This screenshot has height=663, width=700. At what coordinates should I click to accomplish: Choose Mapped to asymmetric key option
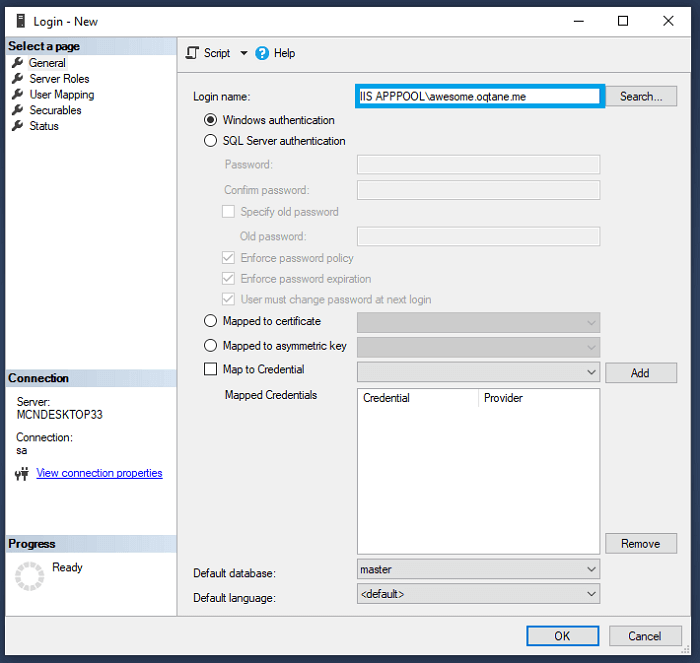pos(210,346)
